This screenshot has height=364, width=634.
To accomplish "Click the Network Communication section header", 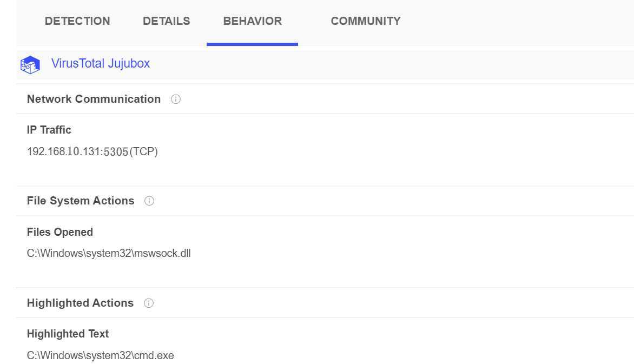I will tap(94, 99).
